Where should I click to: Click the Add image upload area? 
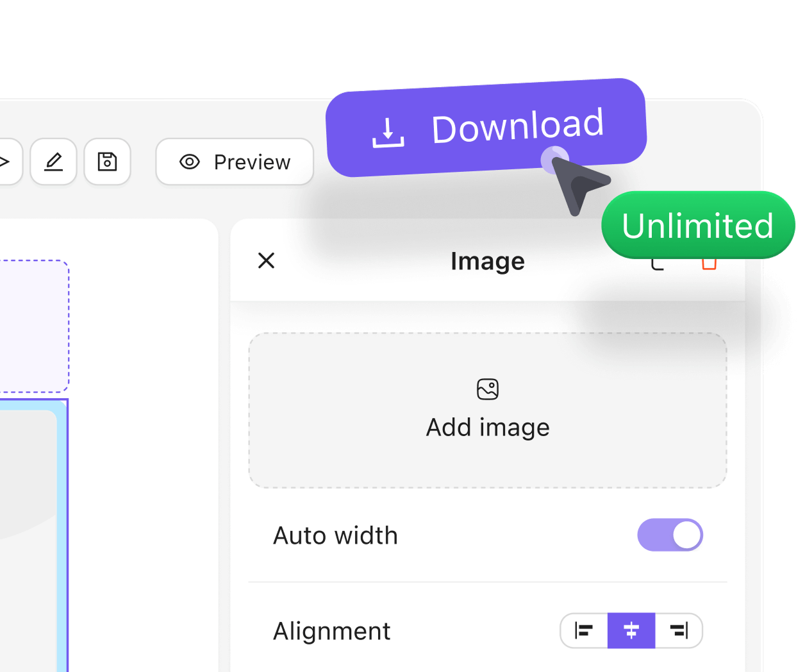coord(488,410)
